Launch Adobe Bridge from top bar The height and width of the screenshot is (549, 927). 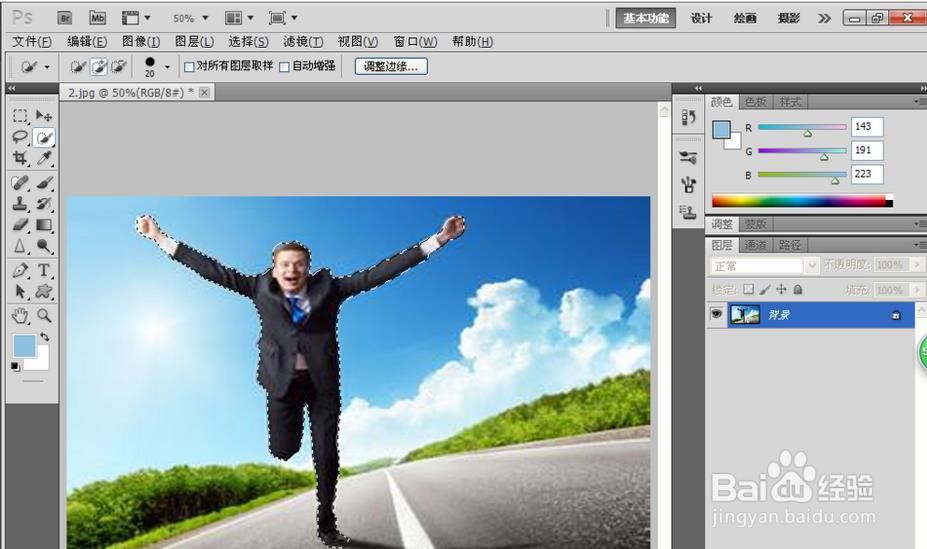[64, 18]
